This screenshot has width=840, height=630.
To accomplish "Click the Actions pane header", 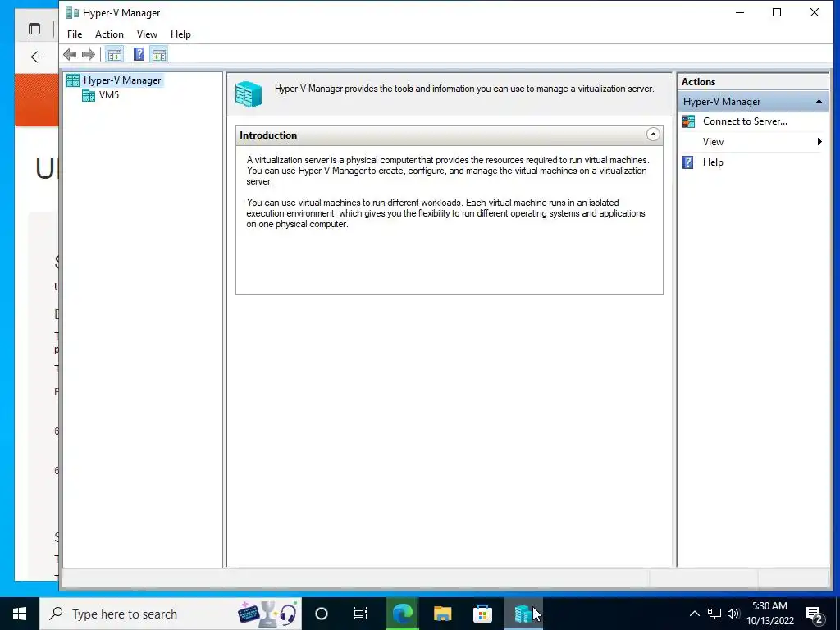I will tap(753, 82).
